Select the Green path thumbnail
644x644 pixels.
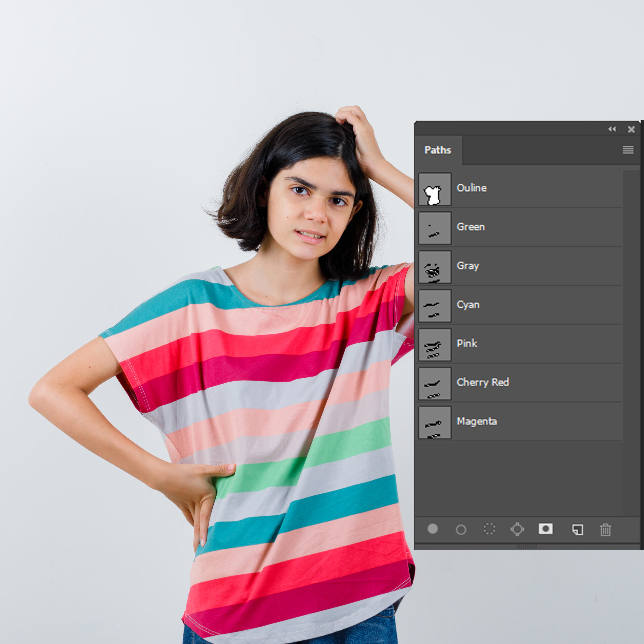(x=435, y=228)
